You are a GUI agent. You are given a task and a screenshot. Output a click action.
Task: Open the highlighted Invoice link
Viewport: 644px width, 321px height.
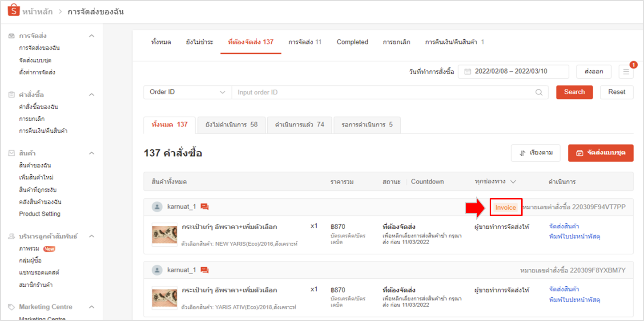point(506,207)
